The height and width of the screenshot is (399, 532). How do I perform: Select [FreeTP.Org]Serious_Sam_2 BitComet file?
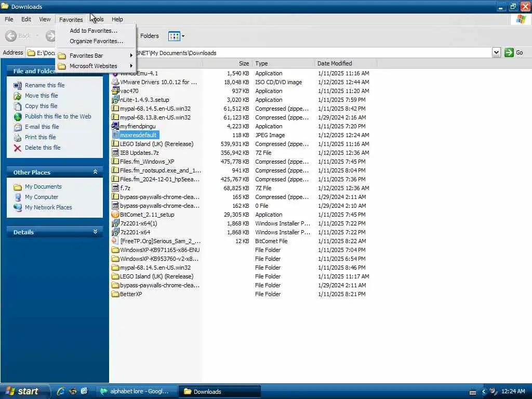pos(160,241)
